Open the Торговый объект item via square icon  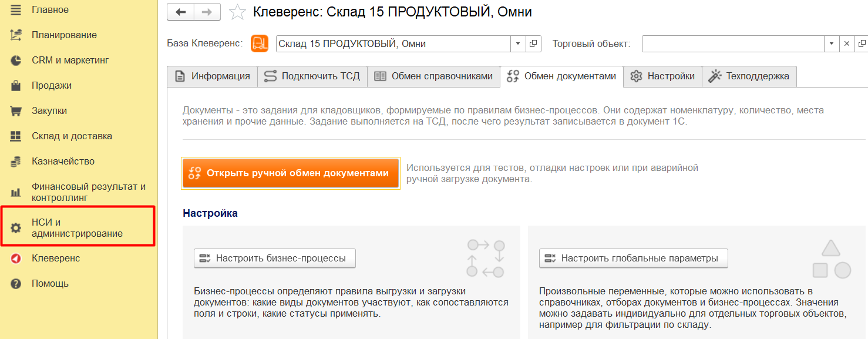click(862, 43)
